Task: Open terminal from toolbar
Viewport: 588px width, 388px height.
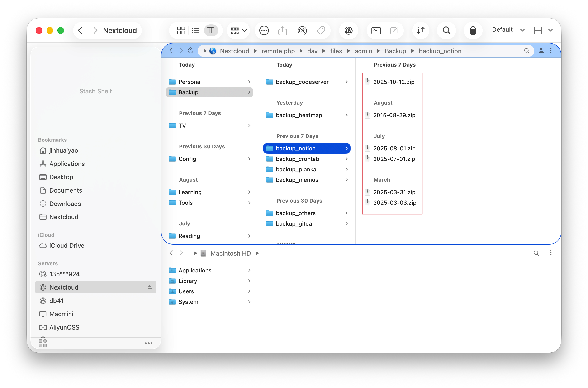Action: point(376,30)
